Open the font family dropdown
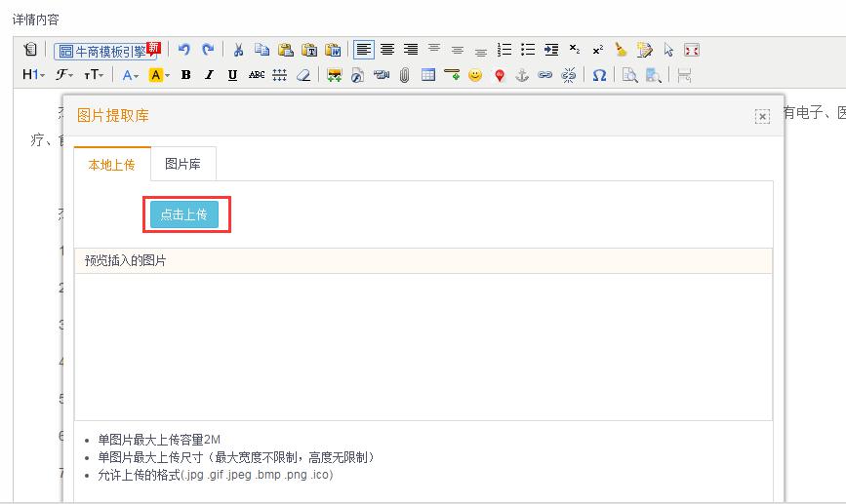 coord(64,75)
